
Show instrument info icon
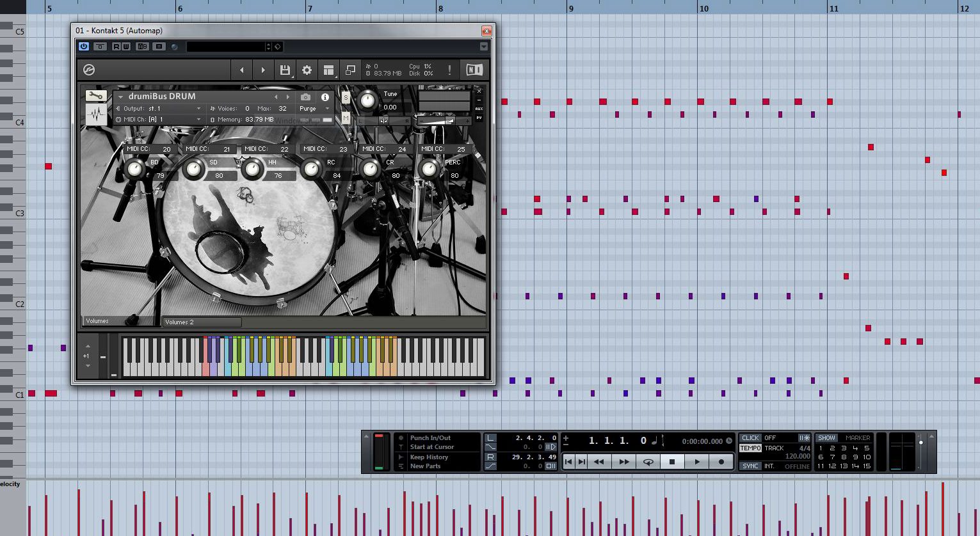click(325, 97)
